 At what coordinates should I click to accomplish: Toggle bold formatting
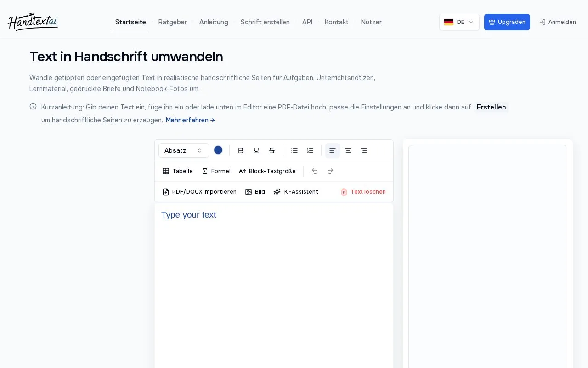(x=241, y=150)
